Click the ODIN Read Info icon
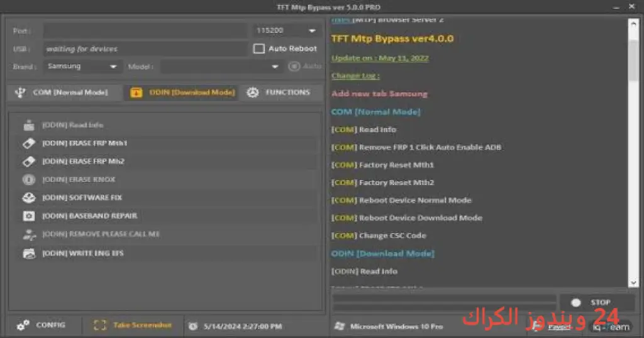Screen dimensions: 644x338 point(29,125)
